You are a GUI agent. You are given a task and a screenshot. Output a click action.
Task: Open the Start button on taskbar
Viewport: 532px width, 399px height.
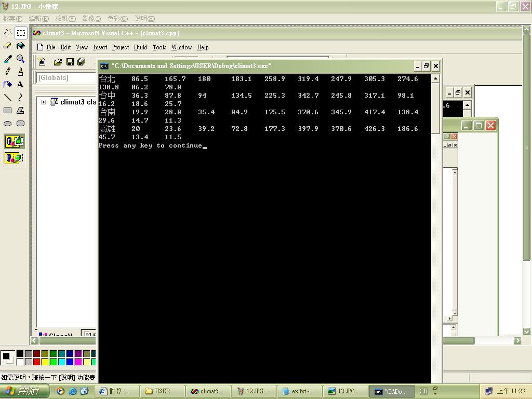(x=24, y=391)
